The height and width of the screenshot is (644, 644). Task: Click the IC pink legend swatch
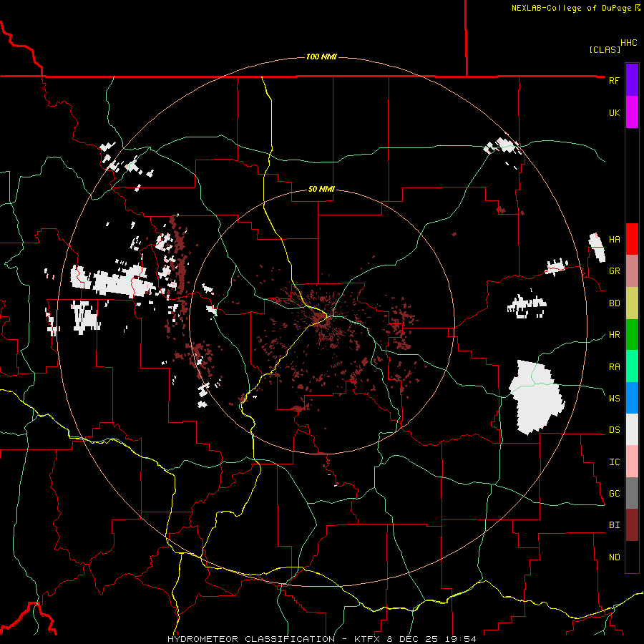(632, 462)
